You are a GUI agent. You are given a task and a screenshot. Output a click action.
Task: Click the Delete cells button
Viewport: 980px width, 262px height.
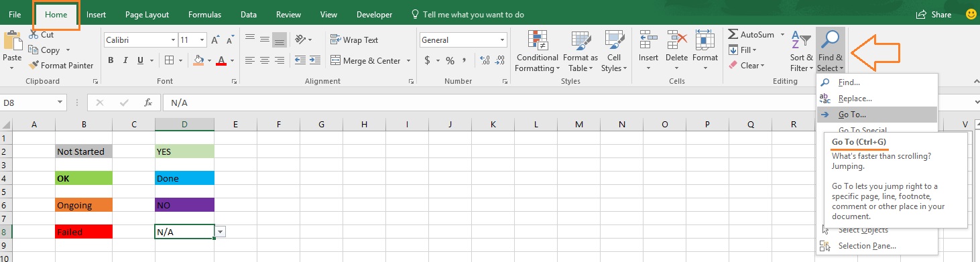[x=676, y=51]
